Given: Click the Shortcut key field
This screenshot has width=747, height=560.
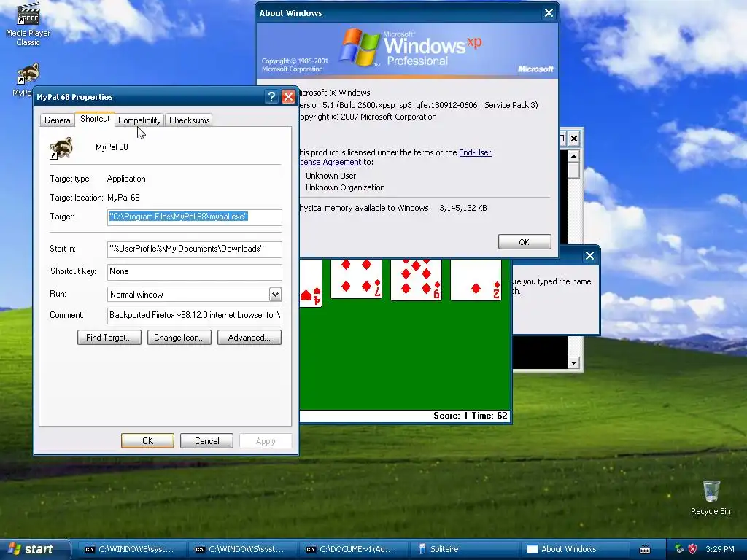Looking at the screenshot, I should pos(194,271).
